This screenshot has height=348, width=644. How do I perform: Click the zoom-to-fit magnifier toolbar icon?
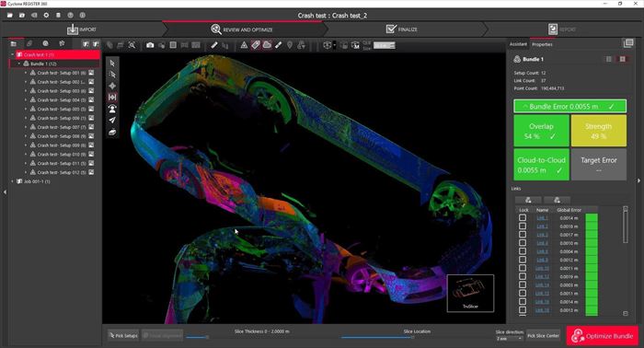click(132, 45)
